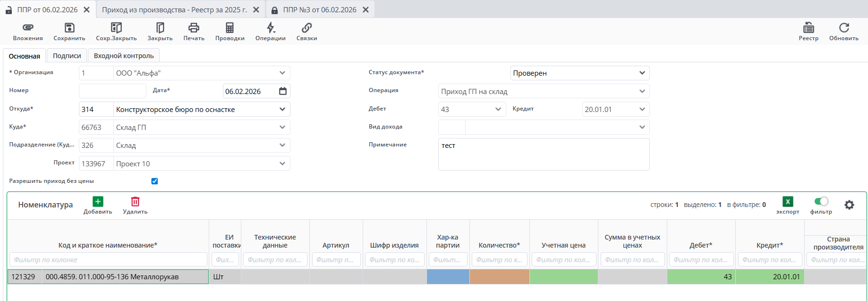Open the Операции lightning icon
The image size is (868, 301).
click(270, 28)
